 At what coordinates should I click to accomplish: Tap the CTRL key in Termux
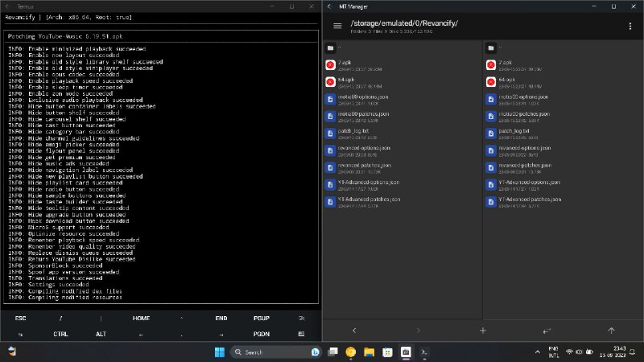pos(60,334)
